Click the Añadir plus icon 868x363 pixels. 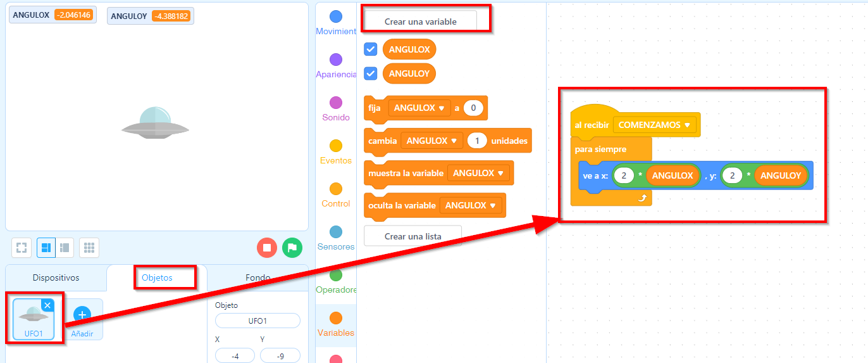tap(82, 314)
